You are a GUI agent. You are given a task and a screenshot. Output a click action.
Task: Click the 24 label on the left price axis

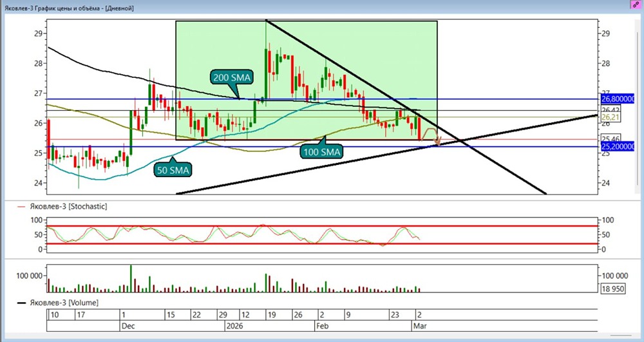coord(39,183)
